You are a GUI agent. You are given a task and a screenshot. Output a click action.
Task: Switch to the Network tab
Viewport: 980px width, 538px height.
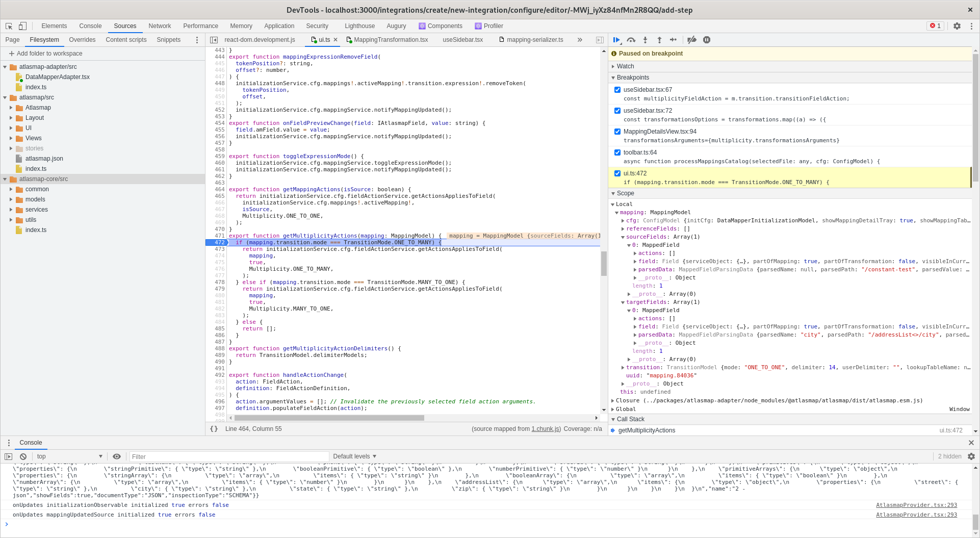click(x=160, y=26)
